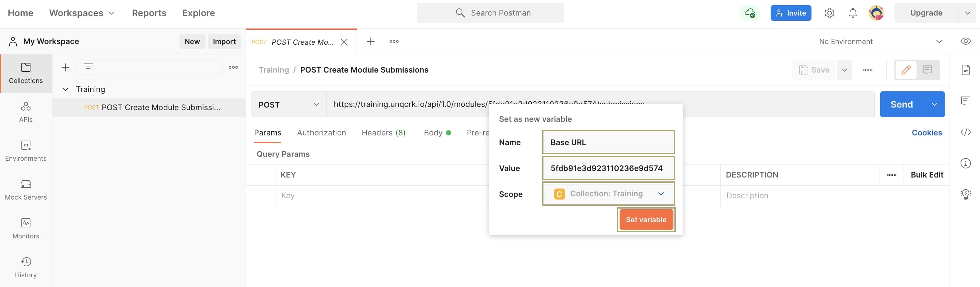Click the Send button
The height and width of the screenshot is (287, 980).
(x=902, y=105)
